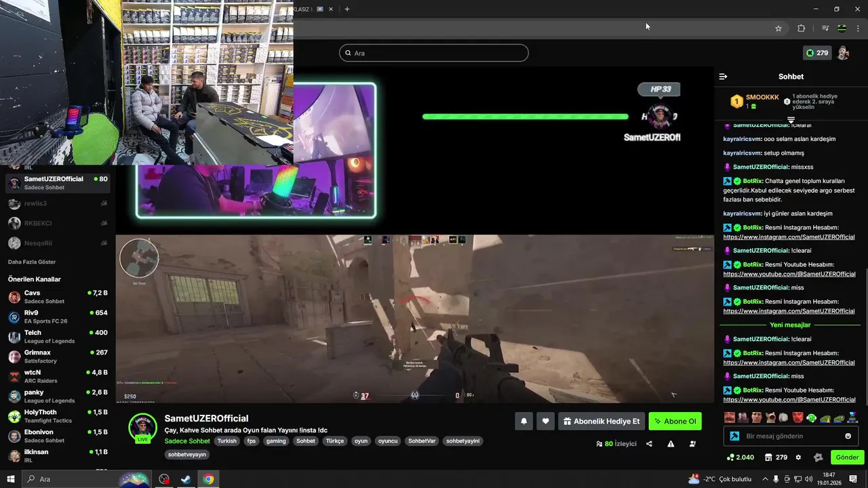Open Chrome extensions puzzle icon
This screenshot has height=488, width=868.
pyautogui.click(x=801, y=28)
